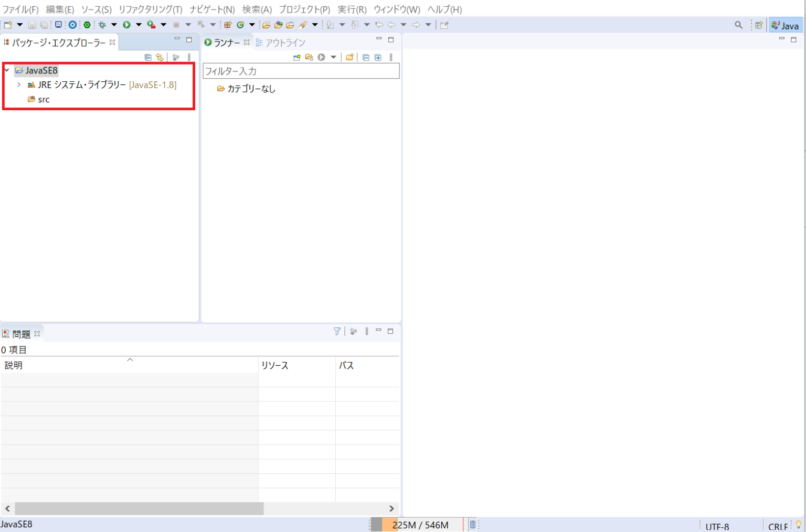
Task: Open the ソース(S) menu
Action: click(x=96, y=9)
